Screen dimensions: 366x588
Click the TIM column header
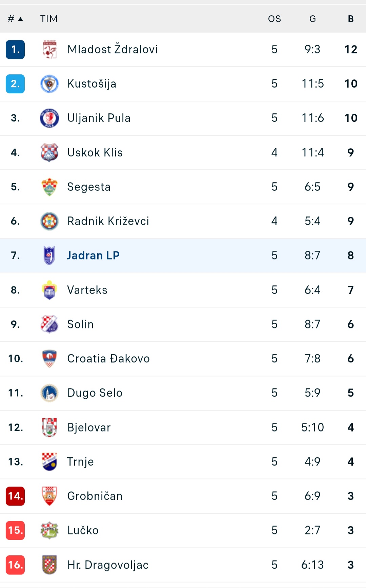(49, 19)
